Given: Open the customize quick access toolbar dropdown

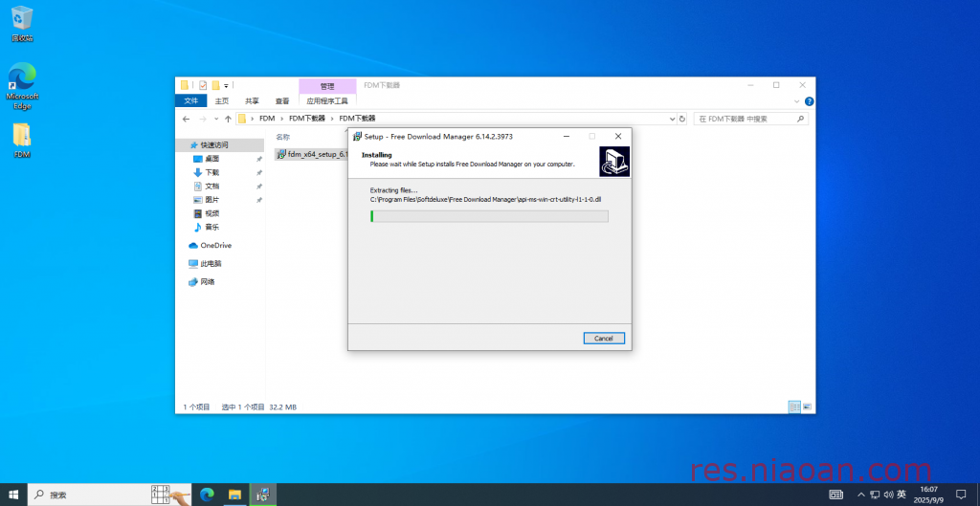Looking at the screenshot, I should tap(226, 85).
